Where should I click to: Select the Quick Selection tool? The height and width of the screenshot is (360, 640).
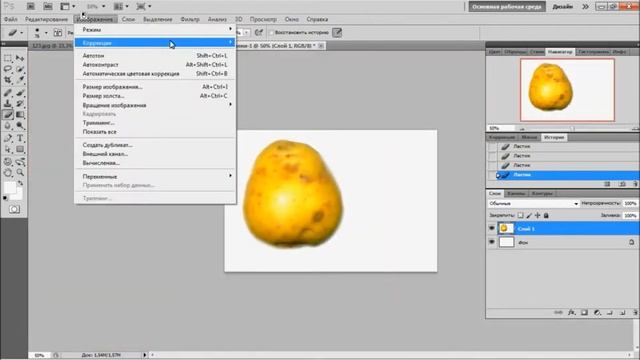20,69
